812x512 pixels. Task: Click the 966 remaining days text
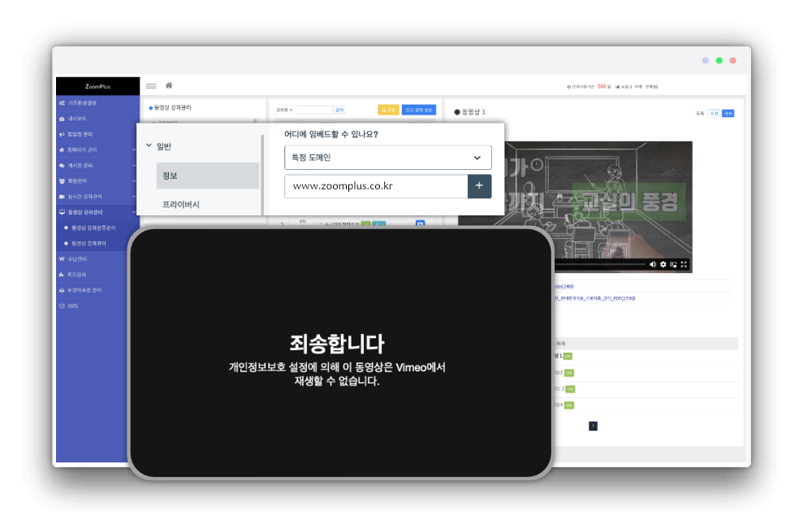pyautogui.click(x=602, y=86)
